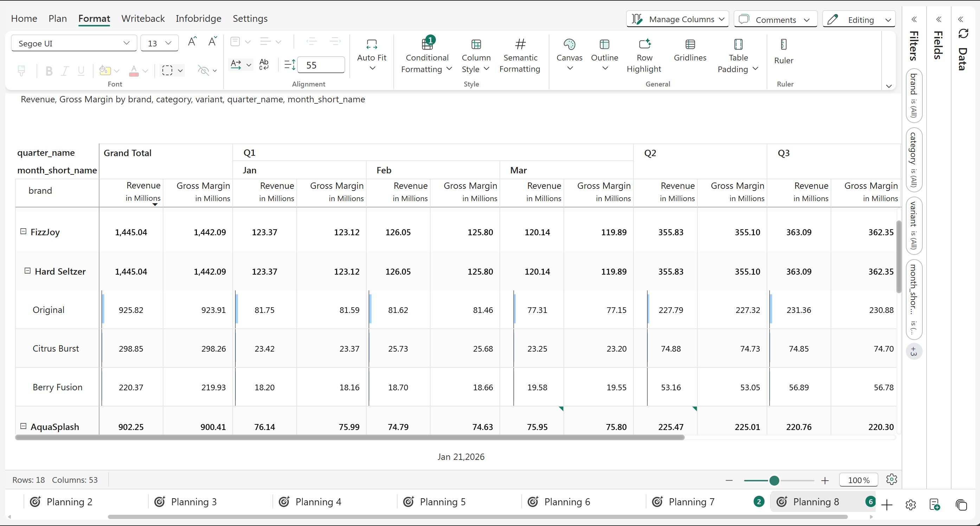Click the Auto Fit icon
This screenshot has height=526, width=980.
click(x=371, y=45)
